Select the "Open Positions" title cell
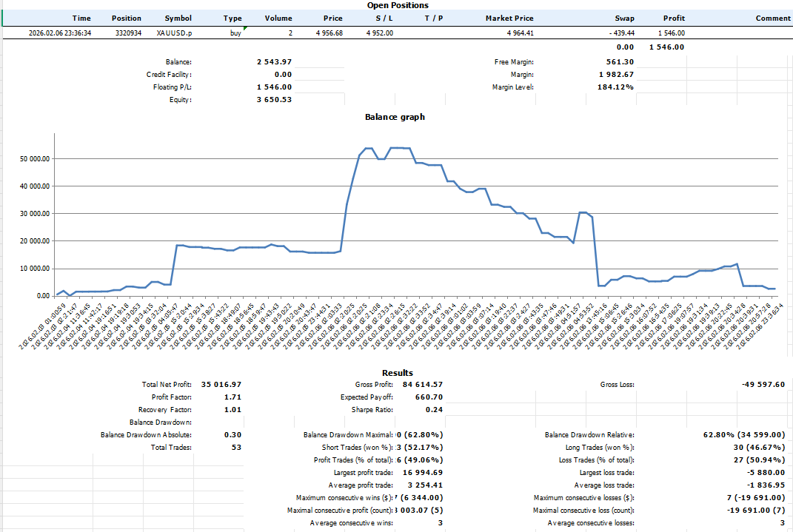This screenshot has height=532, width=793. coord(398,5)
